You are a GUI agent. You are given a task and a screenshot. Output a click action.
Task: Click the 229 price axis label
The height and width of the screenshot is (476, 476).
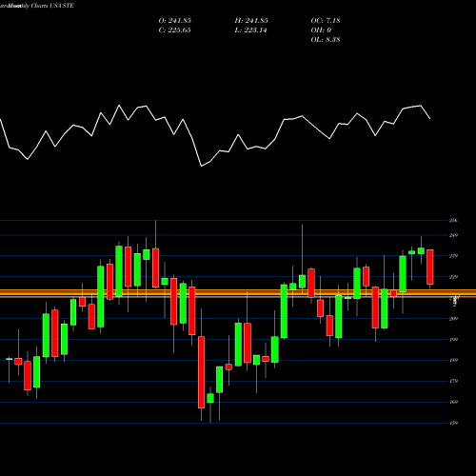453,277
